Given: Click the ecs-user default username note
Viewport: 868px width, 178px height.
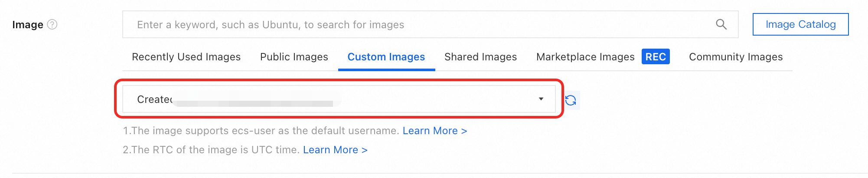Looking at the screenshot, I should (261, 131).
